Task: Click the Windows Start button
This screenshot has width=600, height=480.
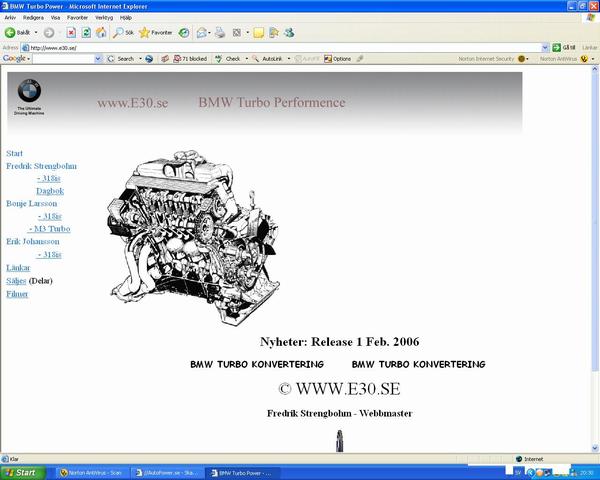Action: click(x=20, y=472)
